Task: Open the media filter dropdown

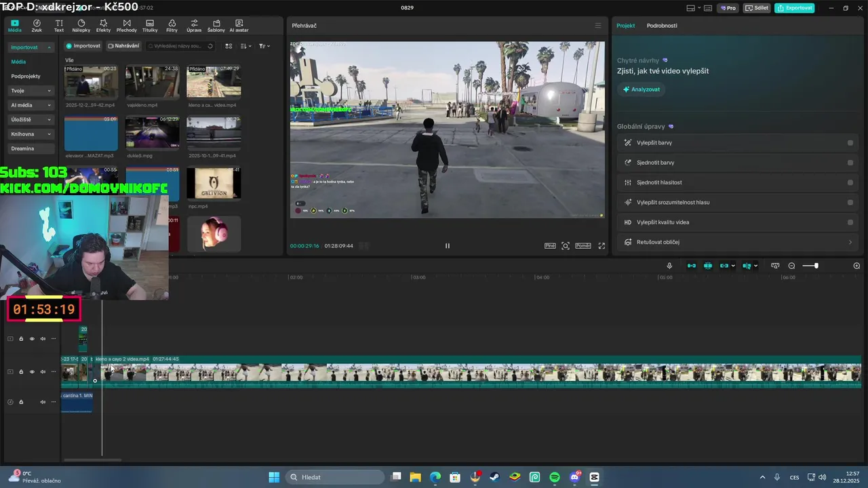Action: [264, 46]
